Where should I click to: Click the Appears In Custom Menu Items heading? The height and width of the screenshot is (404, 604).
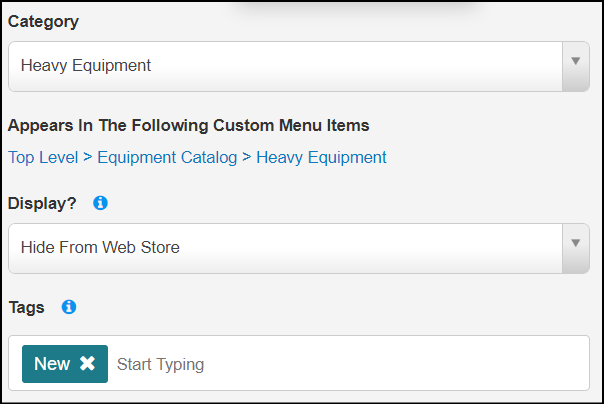189,125
